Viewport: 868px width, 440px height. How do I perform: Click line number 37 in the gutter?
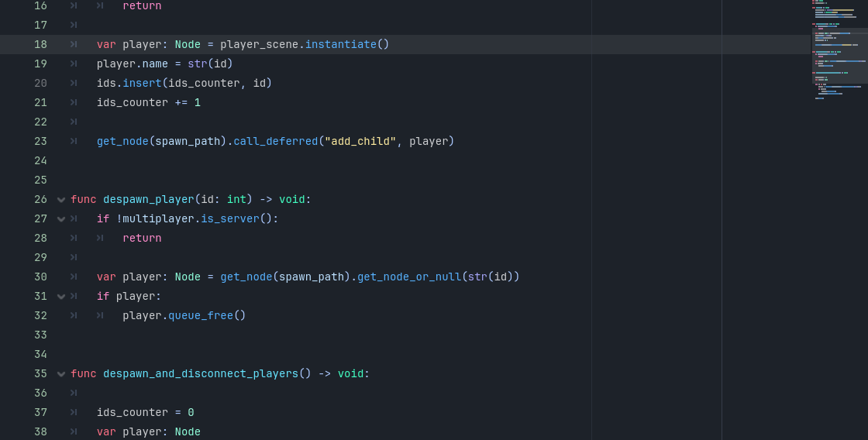40,412
